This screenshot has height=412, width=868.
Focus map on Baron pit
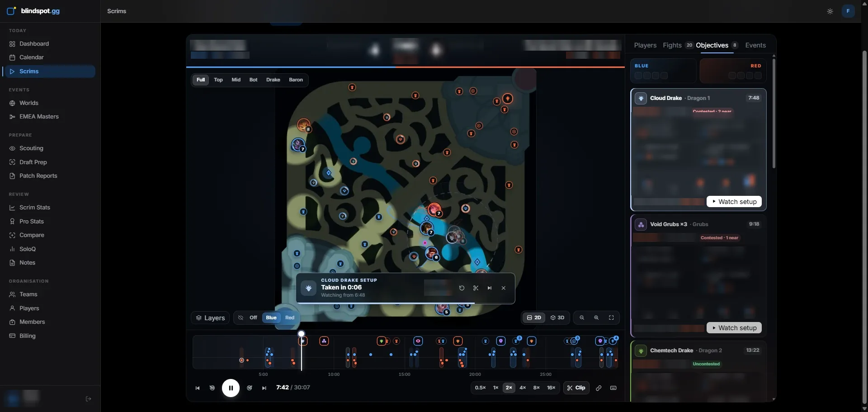click(x=296, y=80)
